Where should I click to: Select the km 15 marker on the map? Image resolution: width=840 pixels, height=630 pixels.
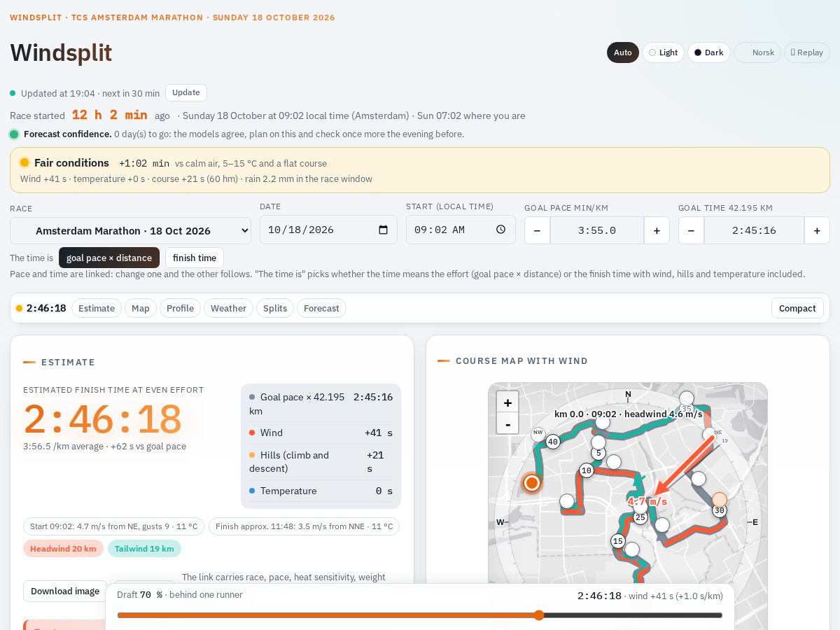click(x=617, y=541)
